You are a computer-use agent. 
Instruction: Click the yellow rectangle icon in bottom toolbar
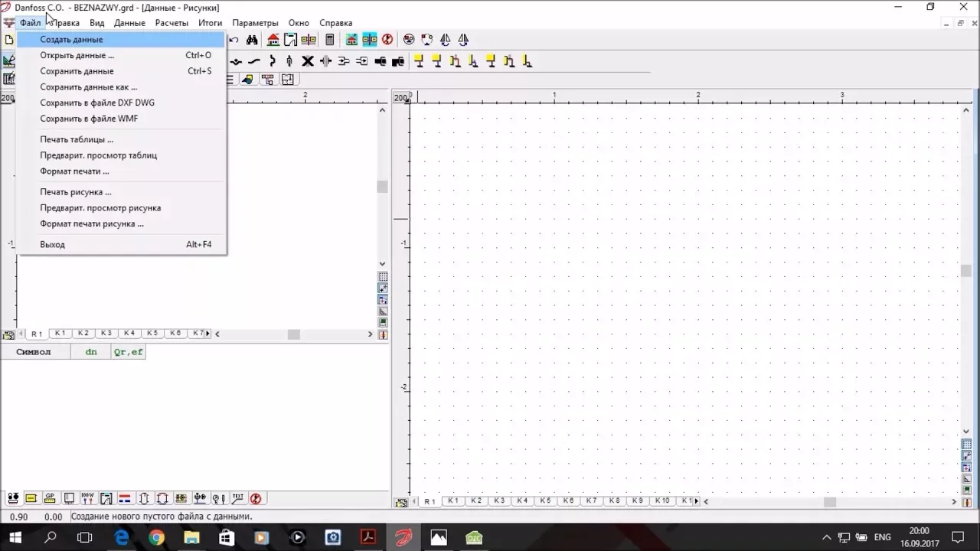[x=31, y=498]
